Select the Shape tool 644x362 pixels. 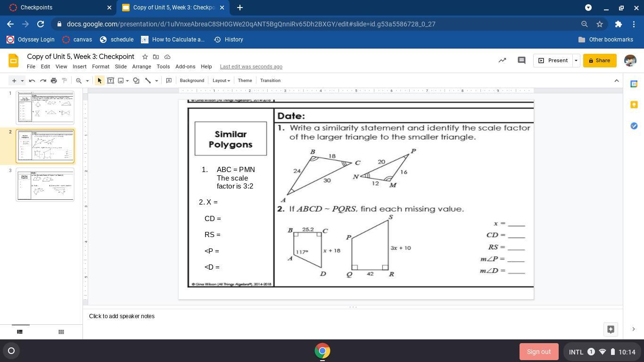[136, 81]
